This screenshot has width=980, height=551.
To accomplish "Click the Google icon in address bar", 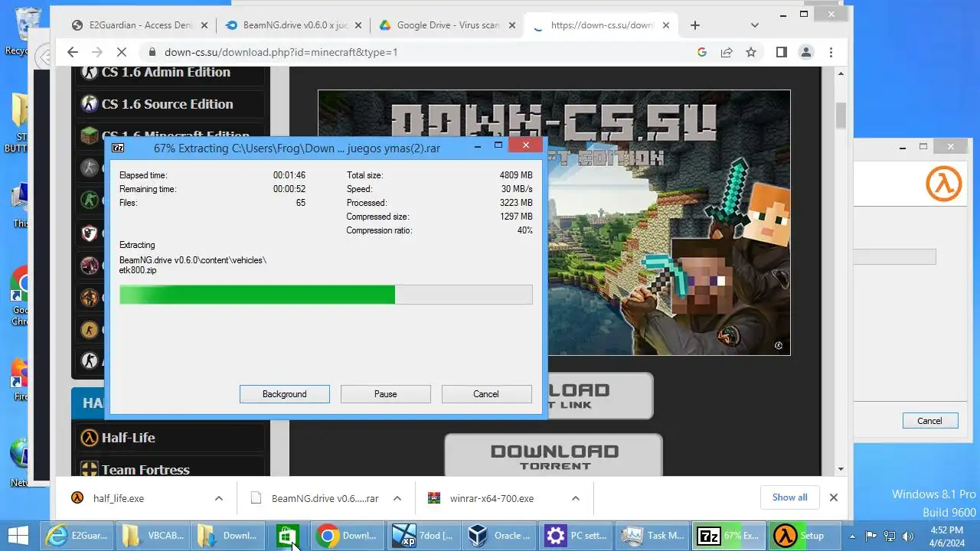I will coord(702,52).
